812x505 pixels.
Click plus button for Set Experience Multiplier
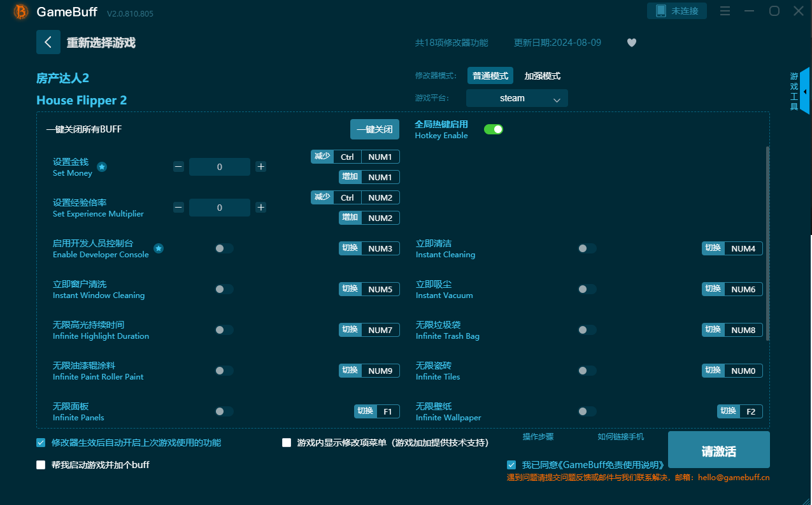click(x=260, y=208)
